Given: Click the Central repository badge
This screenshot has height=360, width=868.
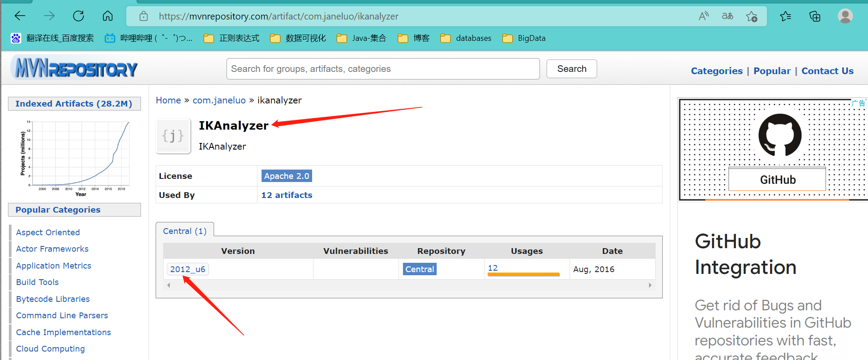Looking at the screenshot, I should [x=419, y=269].
